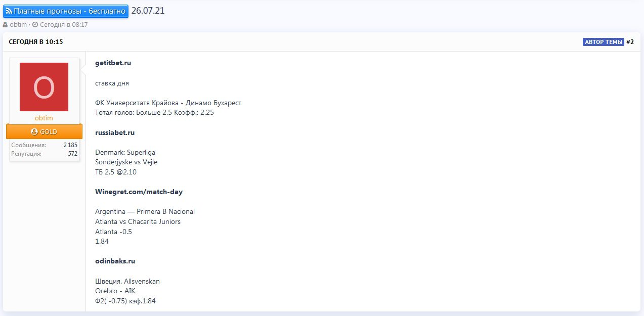Image resolution: width=644 pixels, height=316 pixels.
Task: Click the 'Winegret.com/match-day' heading
Action: tap(139, 192)
